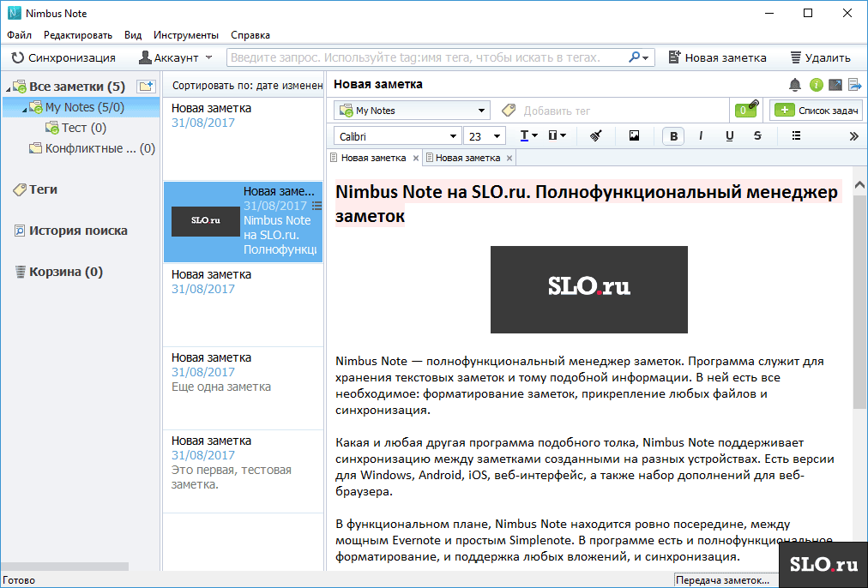Expand more formatting tools chevron
This screenshot has width=868, height=588.
coord(854,136)
